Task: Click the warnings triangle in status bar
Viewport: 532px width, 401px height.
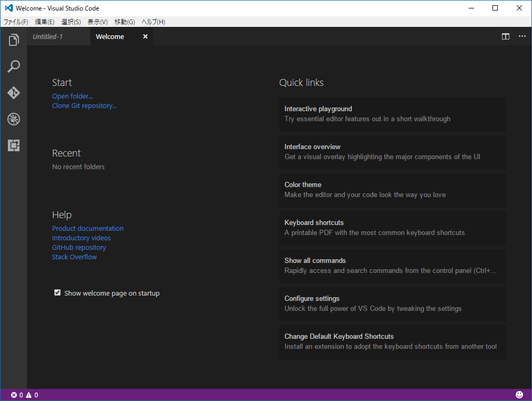Action: (29, 395)
